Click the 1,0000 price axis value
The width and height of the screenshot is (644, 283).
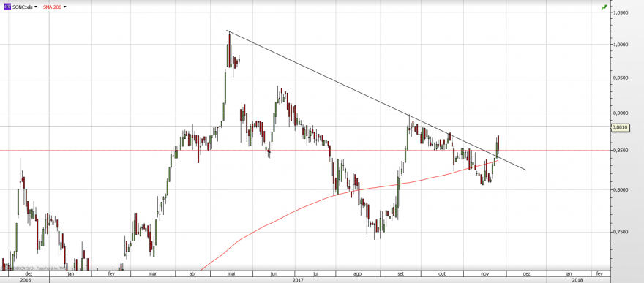point(620,45)
